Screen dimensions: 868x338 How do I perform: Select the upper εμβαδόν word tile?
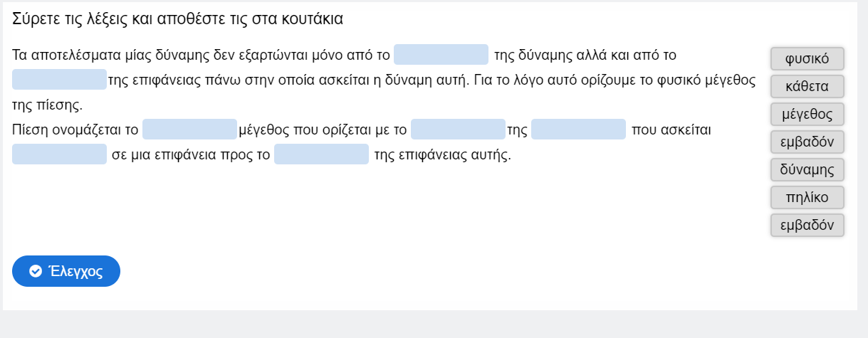tap(807, 142)
